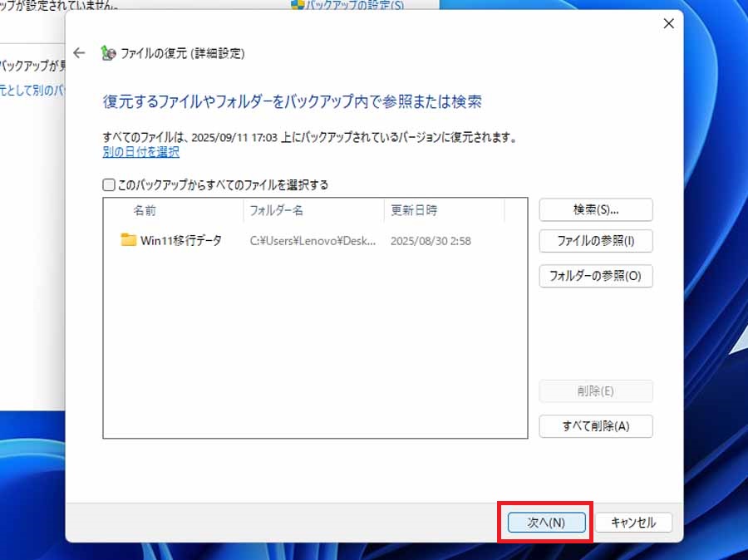The height and width of the screenshot is (560, 748).
Task: Click the file restore wizard icon
Action: click(x=108, y=53)
